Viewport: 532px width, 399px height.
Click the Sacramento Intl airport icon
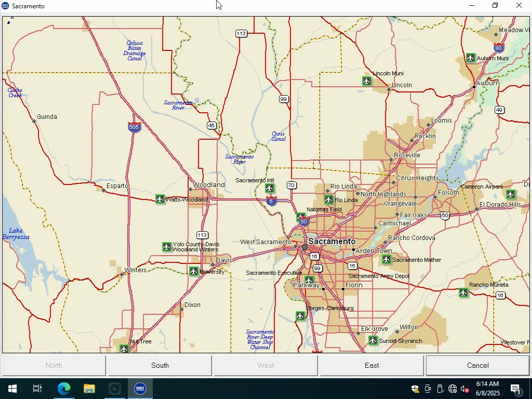pyautogui.click(x=269, y=189)
